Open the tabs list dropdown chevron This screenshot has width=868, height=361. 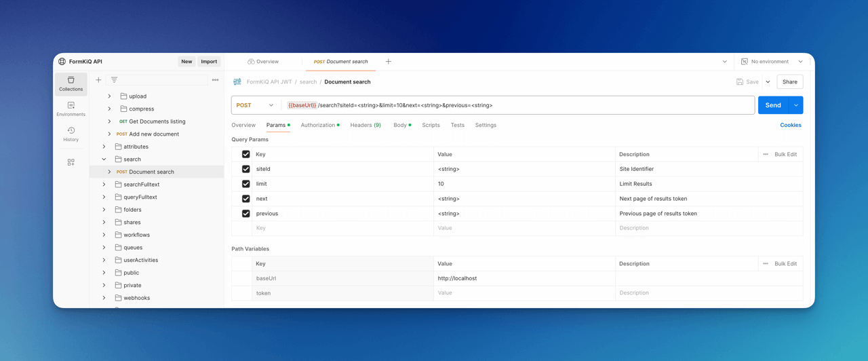pos(724,62)
